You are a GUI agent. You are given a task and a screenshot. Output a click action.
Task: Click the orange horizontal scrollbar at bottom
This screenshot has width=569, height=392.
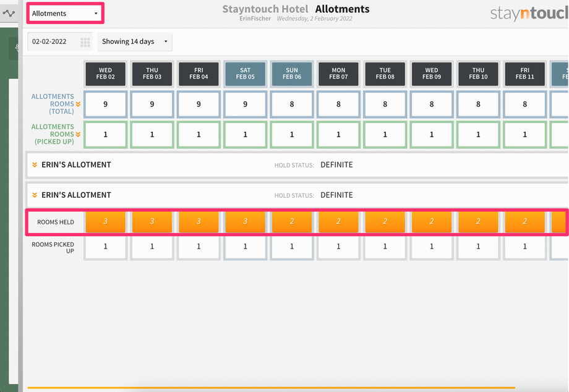click(272, 388)
